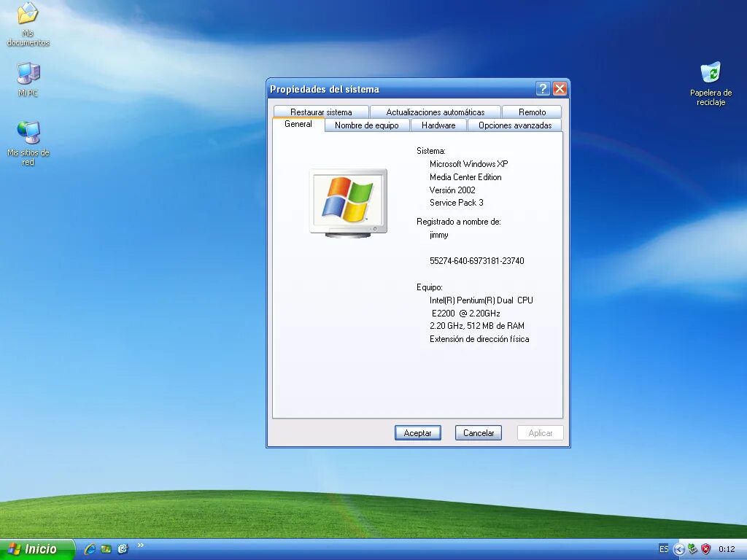Select the General tab
Viewport: 747px width, 560px height.
pyautogui.click(x=298, y=124)
